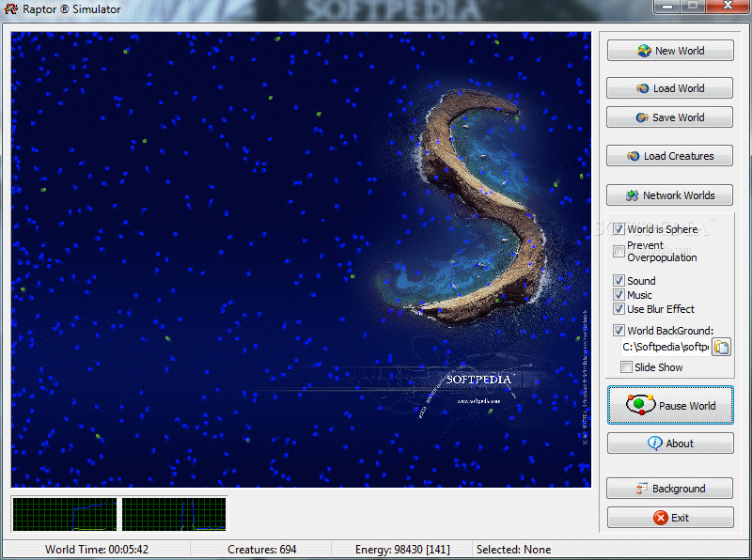
Task: Click the browse background file icon
Action: pos(722,348)
